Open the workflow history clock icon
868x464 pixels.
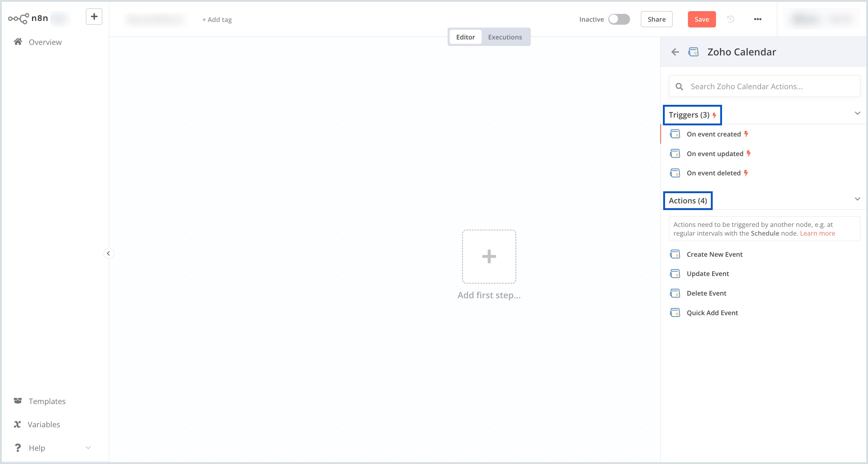click(x=730, y=19)
